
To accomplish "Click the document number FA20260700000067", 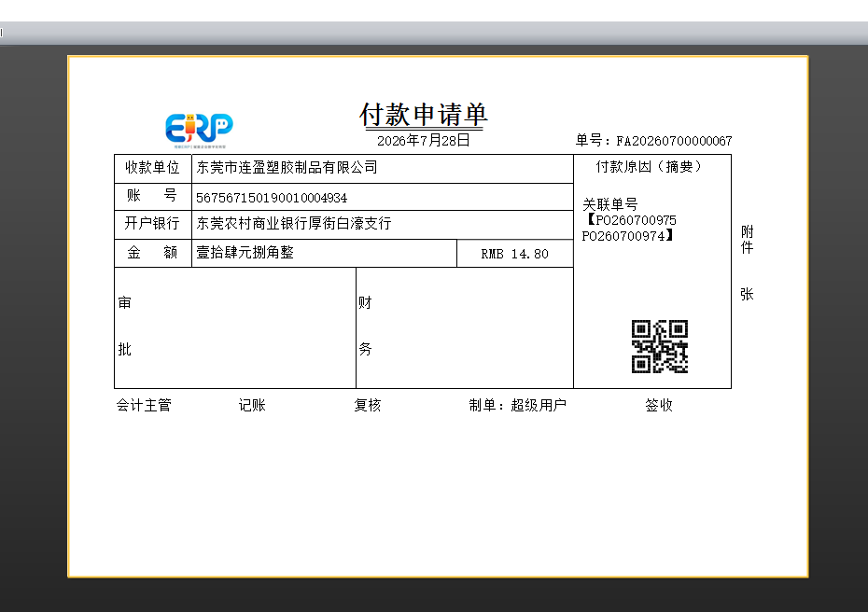I will (x=674, y=141).
